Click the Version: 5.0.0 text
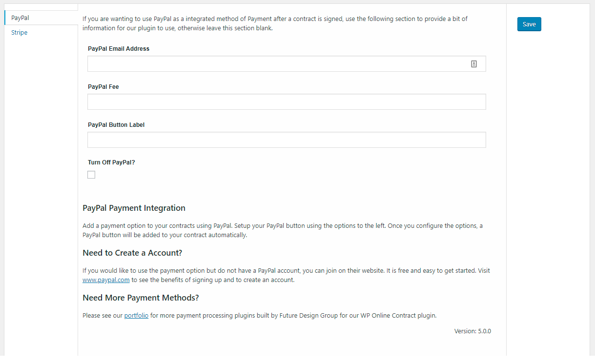 472,331
